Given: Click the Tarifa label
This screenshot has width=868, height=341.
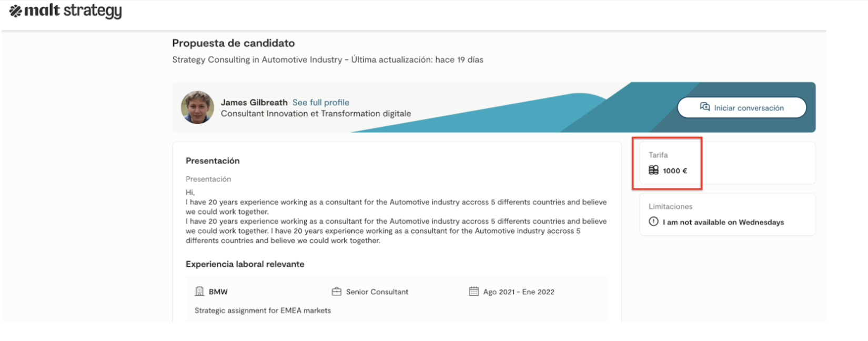Looking at the screenshot, I should (x=658, y=155).
